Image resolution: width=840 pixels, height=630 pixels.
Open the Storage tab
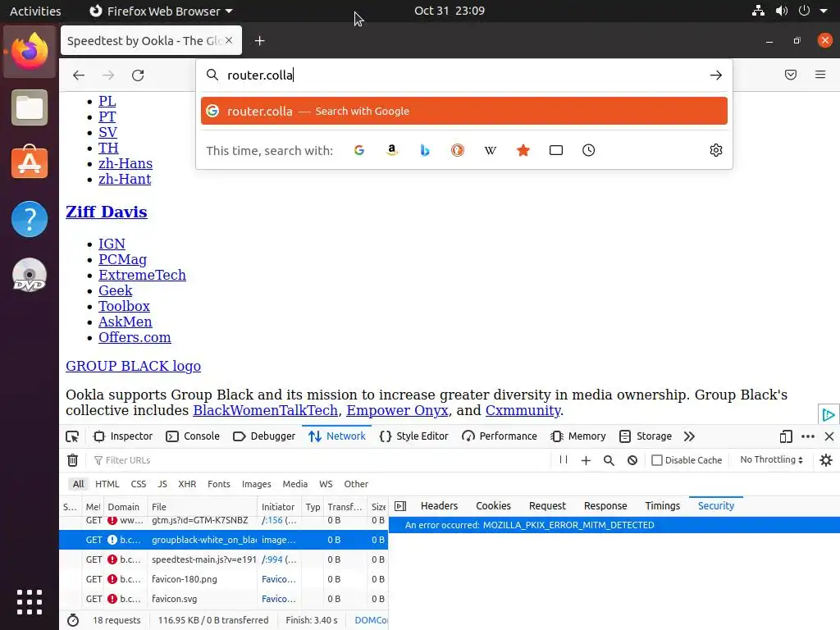coord(645,436)
